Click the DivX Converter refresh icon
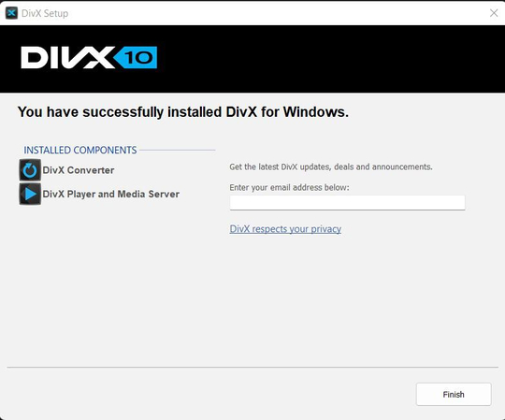Screen dimensions: 505x420 pyautogui.click(x=30, y=169)
